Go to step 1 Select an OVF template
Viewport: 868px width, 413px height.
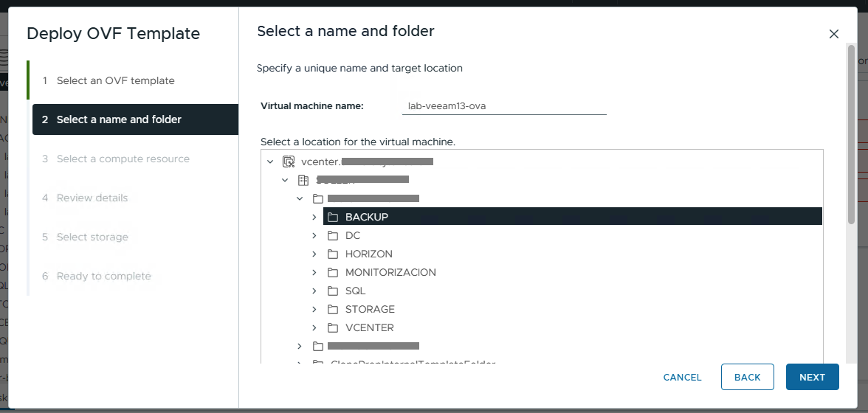click(x=135, y=80)
